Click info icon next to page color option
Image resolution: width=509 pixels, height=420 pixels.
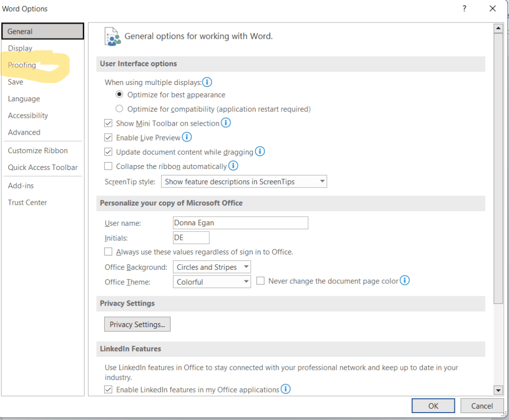coord(405,281)
